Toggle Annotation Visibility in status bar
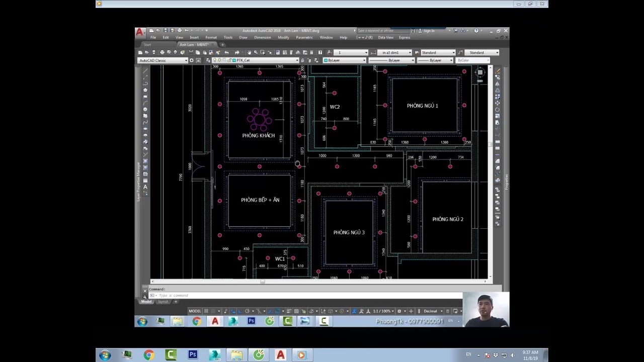The height and width of the screenshot is (362, 644). pos(354,311)
